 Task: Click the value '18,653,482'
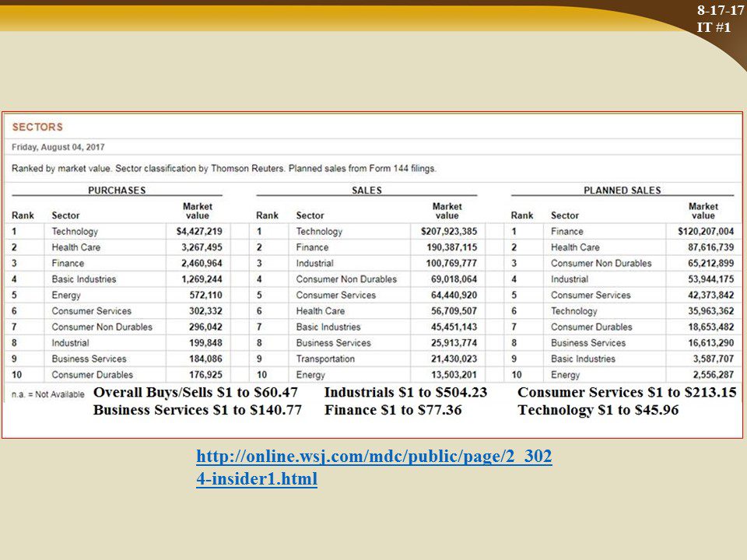pyautogui.click(x=710, y=327)
